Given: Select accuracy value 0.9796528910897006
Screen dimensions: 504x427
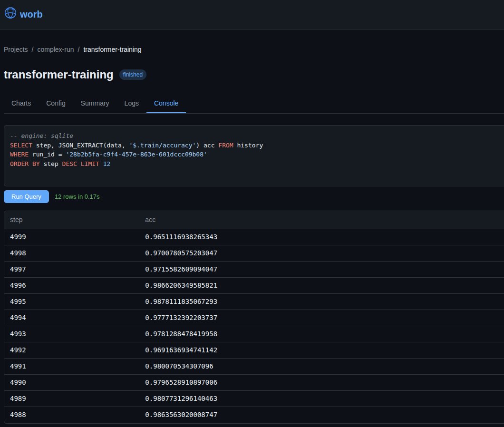Looking at the screenshot, I should click(x=181, y=382).
